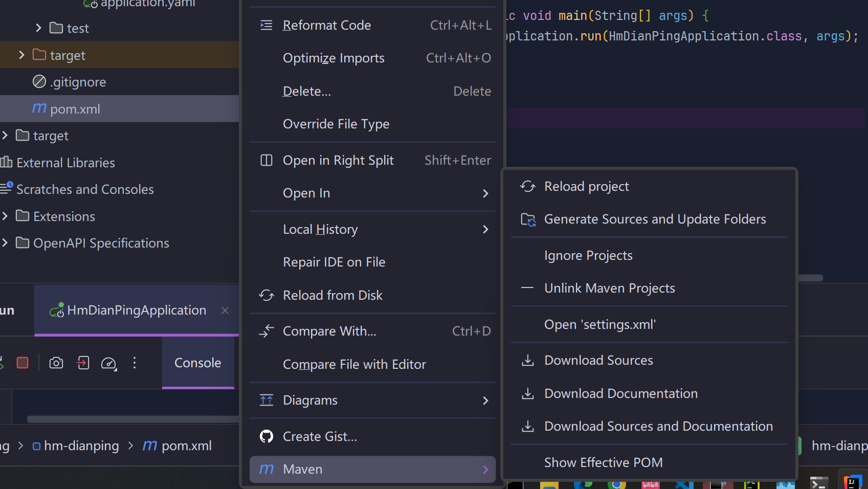This screenshot has width=868, height=489.
Task: Open the Diagrams submenu arrow
Action: point(485,401)
